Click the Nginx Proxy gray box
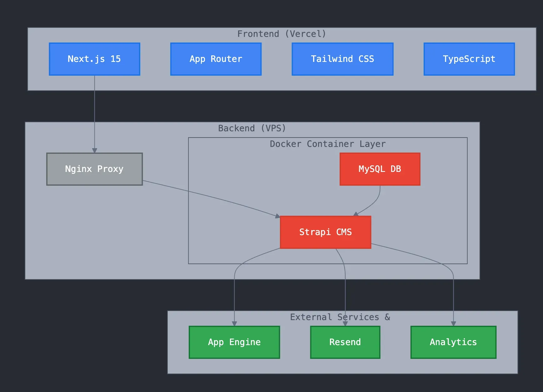The width and height of the screenshot is (543, 392). (x=94, y=169)
